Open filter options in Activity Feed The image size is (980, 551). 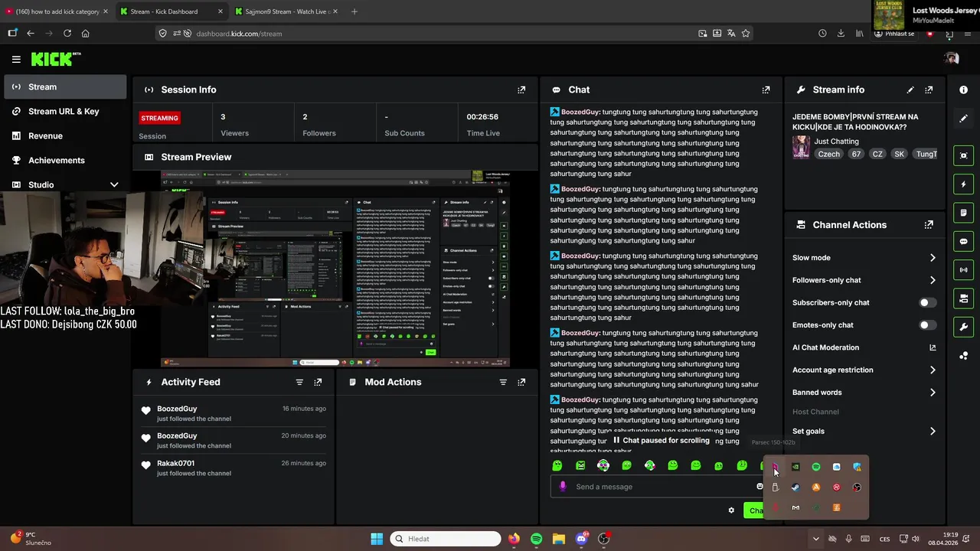pos(299,382)
